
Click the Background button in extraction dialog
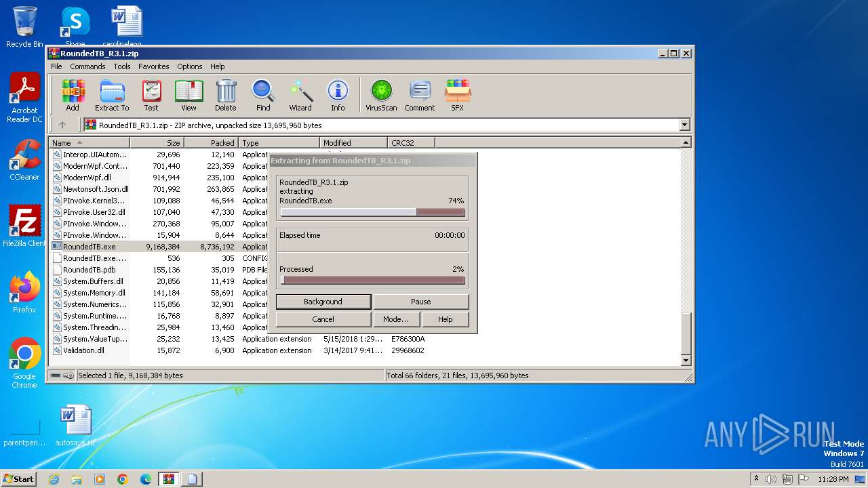coord(323,302)
